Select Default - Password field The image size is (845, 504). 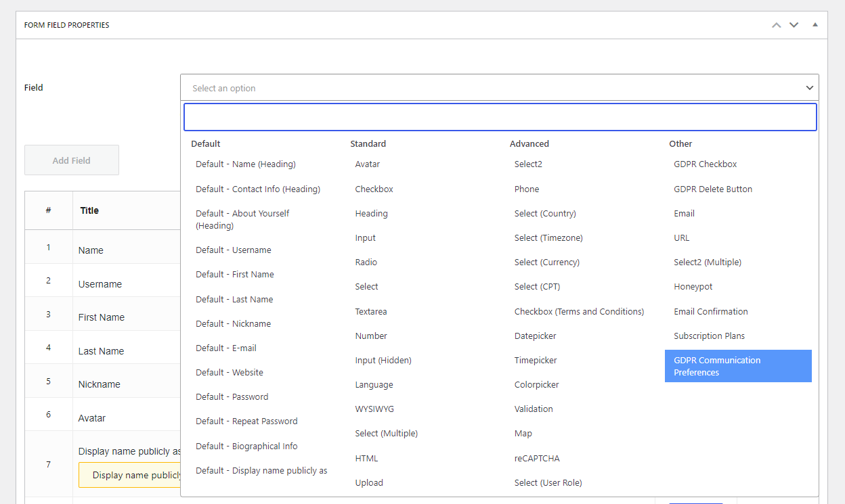coord(232,397)
